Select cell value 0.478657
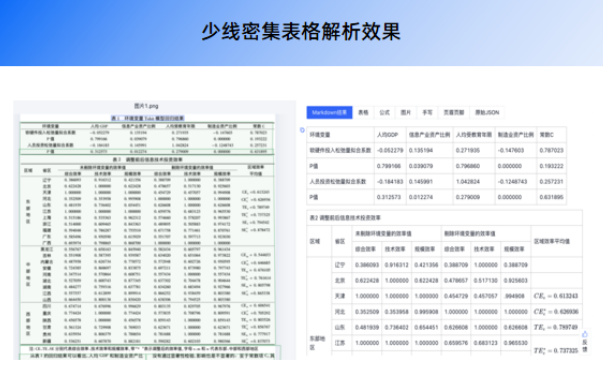The image size is (603, 389). (456, 281)
